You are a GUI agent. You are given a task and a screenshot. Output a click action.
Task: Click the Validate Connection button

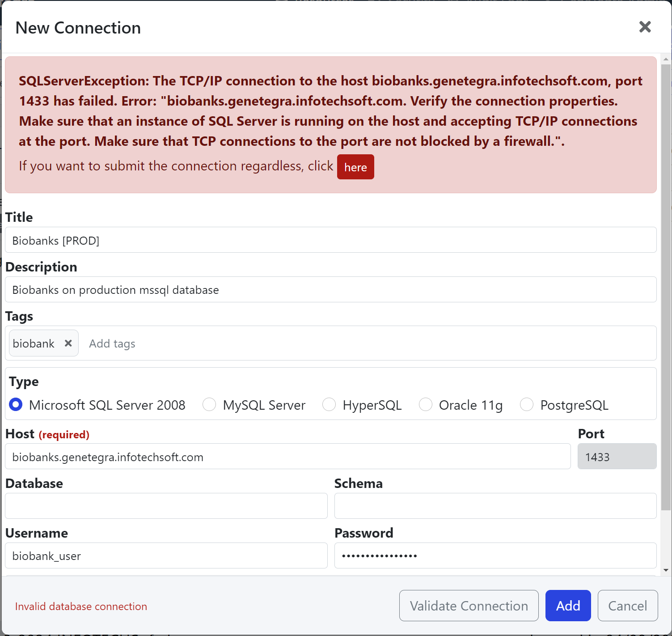pyautogui.click(x=469, y=606)
